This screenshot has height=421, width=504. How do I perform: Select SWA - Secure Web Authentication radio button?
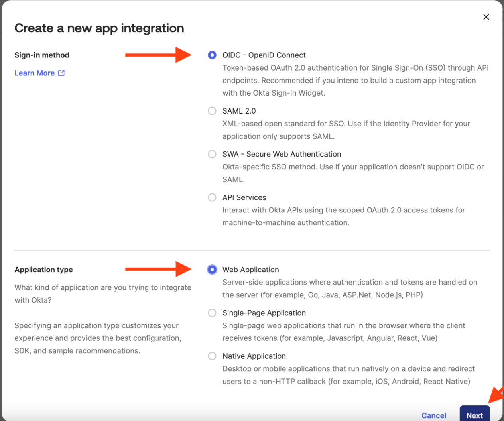click(212, 154)
